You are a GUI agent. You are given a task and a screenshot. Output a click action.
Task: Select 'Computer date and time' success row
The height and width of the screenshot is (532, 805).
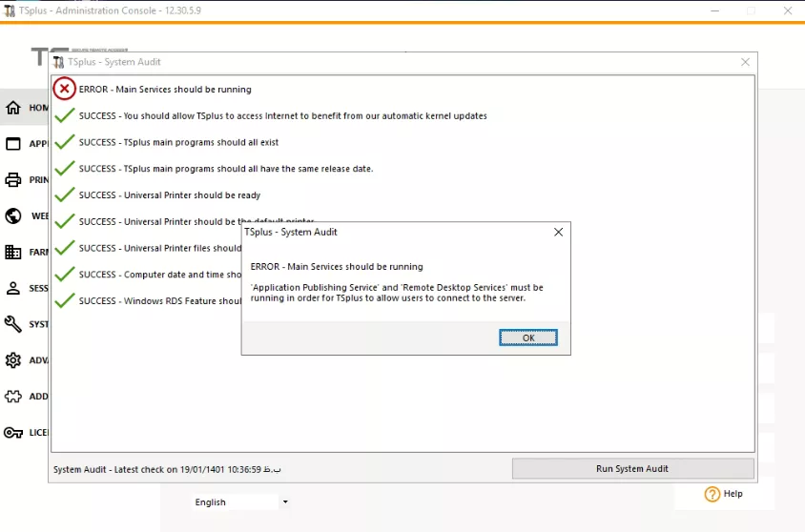(160, 275)
